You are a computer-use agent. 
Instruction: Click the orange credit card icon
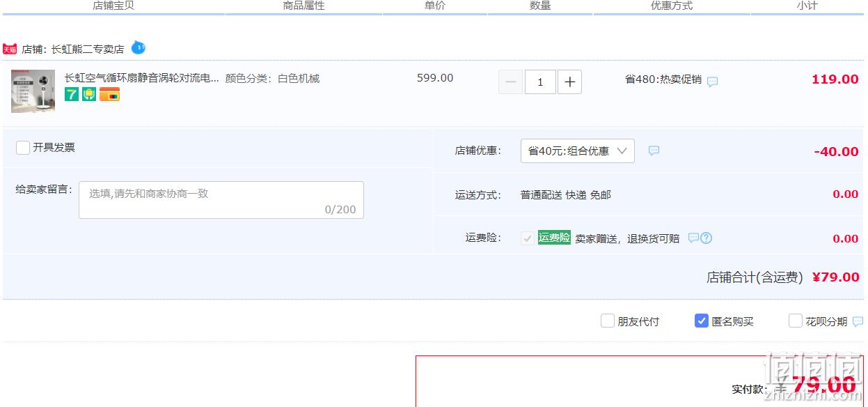point(109,94)
